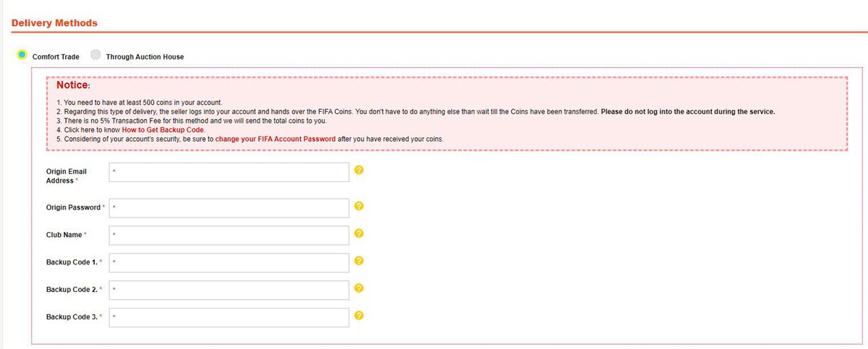Click the Backup Code 2. label

pyautogui.click(x=75, y=290)
